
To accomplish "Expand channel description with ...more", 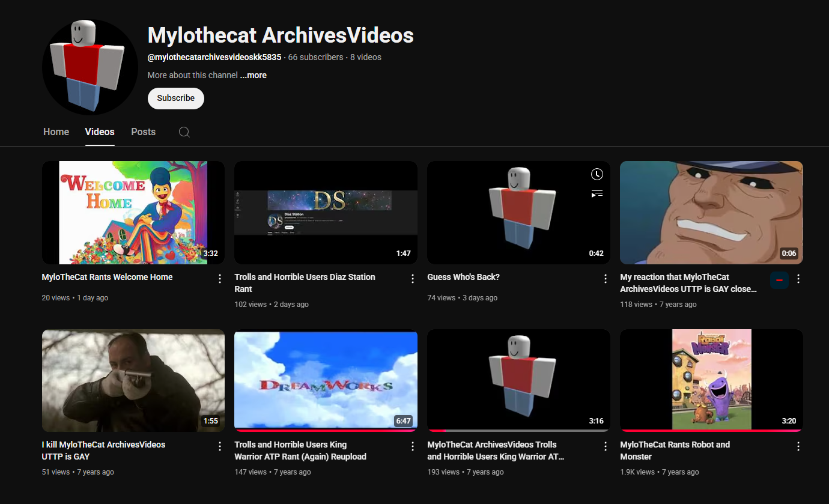I will tap(253, 75).
